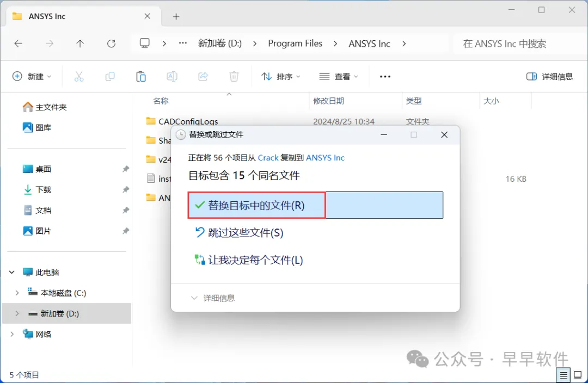Open 下载 (Downloads) in sidebar
588x383 pixels.
(37, 190)
